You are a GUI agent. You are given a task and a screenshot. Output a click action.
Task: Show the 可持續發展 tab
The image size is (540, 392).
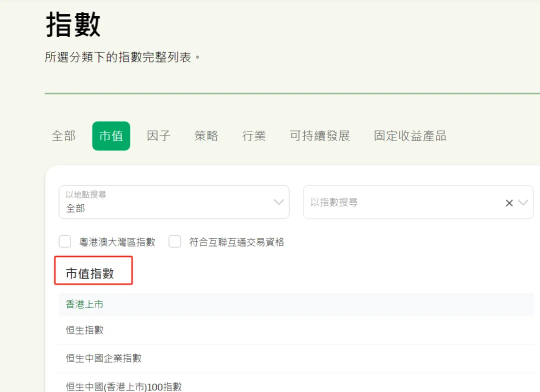coord(319,136)
